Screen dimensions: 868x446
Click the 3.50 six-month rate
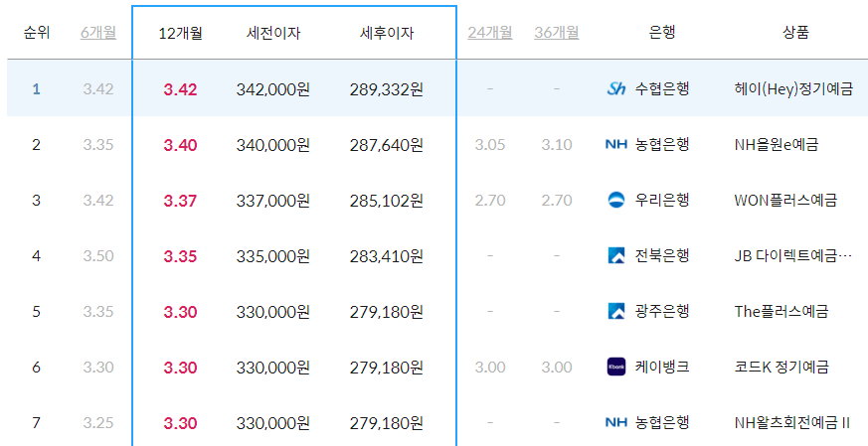98,256
